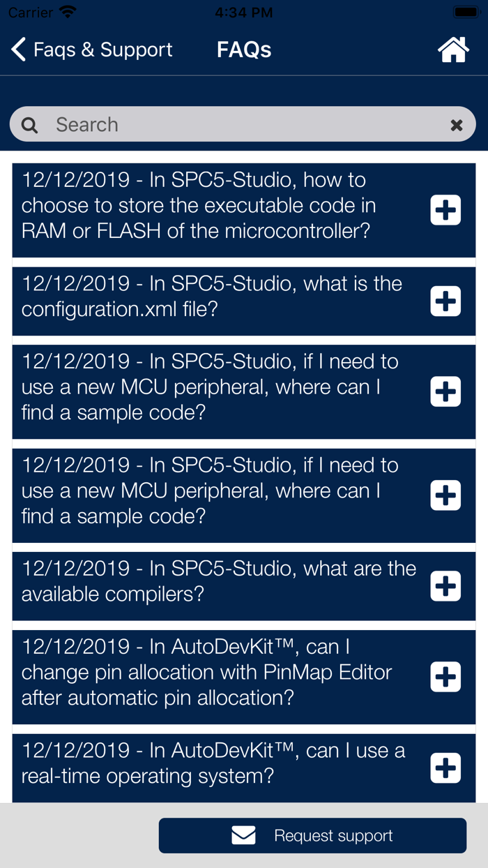Clear the search field using the X icon
This screenshot has height=868, width=488.
[457, 124]
